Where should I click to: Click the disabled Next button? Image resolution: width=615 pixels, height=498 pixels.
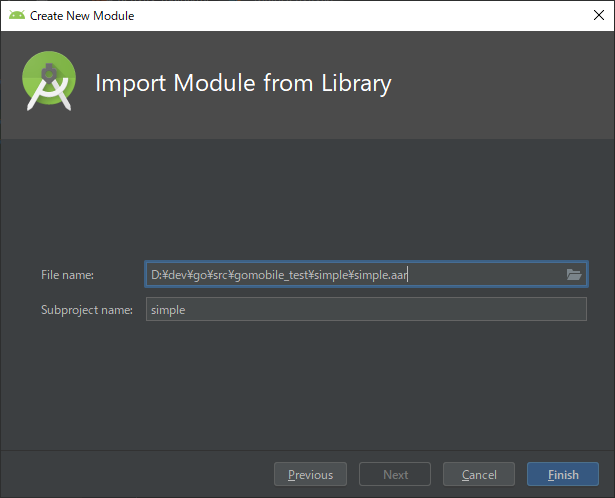tap(395, 474)
